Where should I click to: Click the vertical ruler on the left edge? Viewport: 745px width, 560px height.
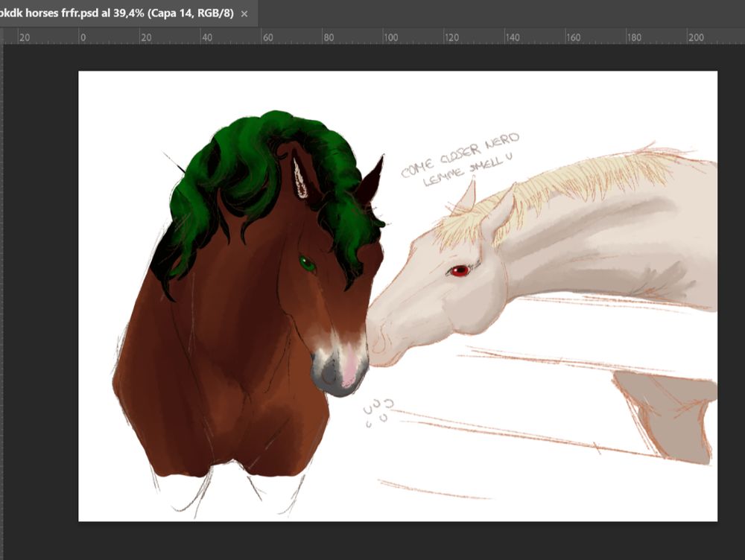tap(2, 298)
